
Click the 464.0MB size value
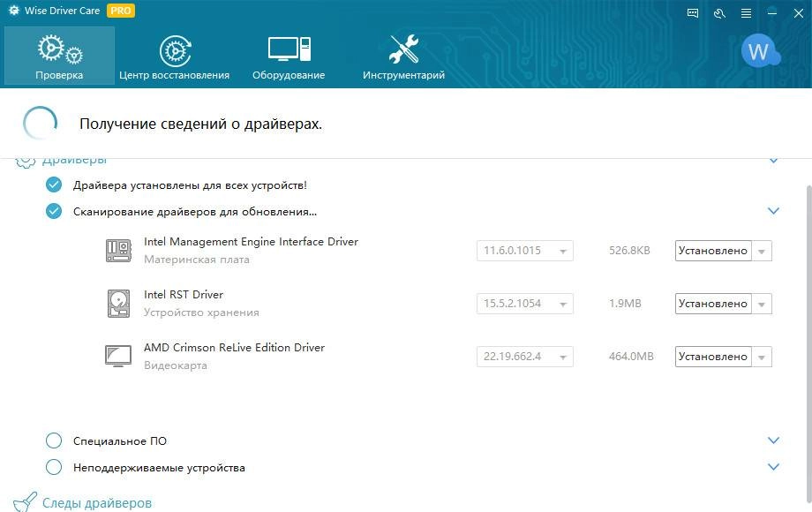click(x=631, y=356)
